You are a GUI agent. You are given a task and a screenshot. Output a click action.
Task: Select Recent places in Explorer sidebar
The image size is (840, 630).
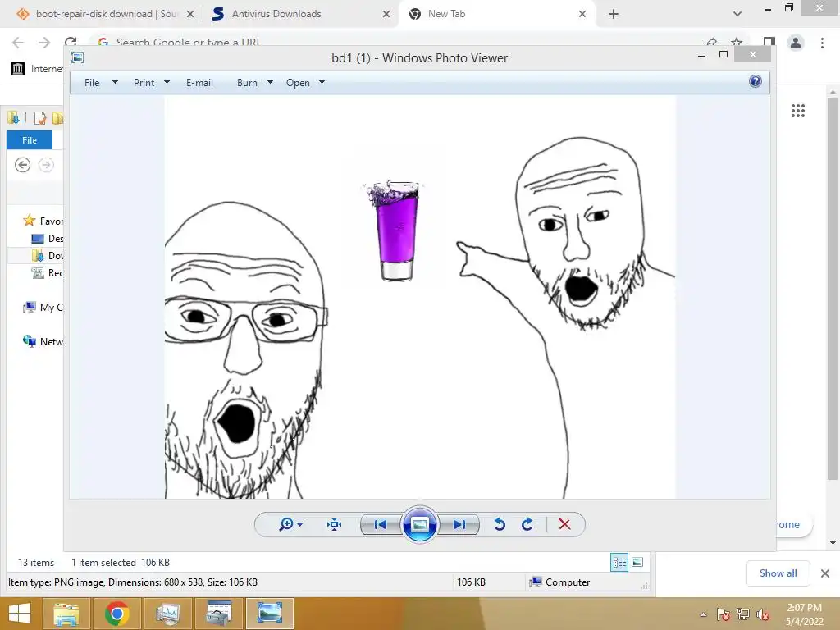pyautogui.click(x=48, y=272)
